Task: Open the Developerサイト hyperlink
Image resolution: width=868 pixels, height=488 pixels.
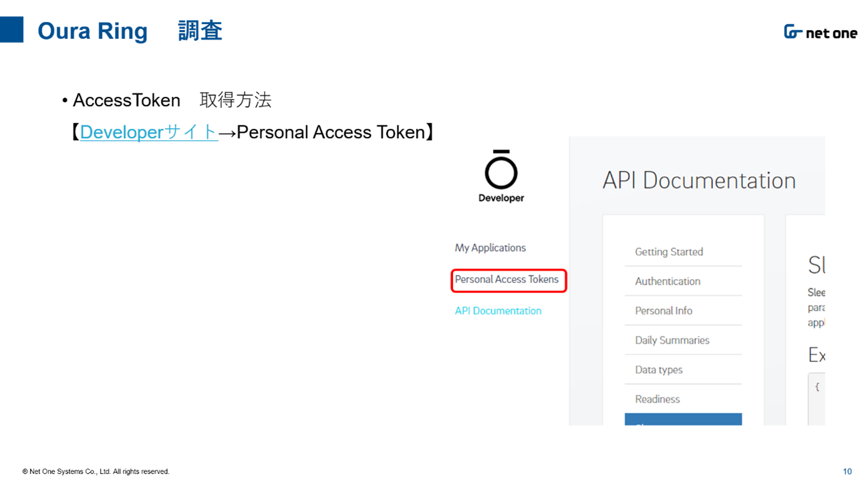Action: pyautogui.click(x=148, y=132)
